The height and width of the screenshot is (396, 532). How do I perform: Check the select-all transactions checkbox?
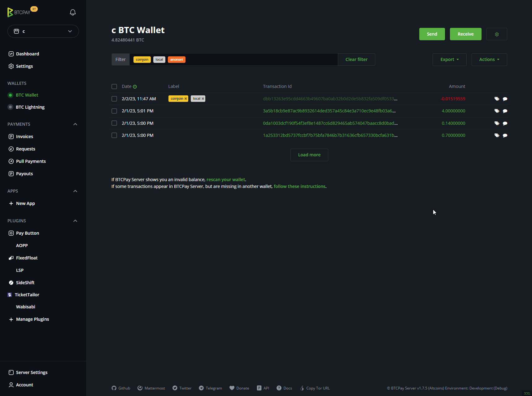click(x=114, y=87)
